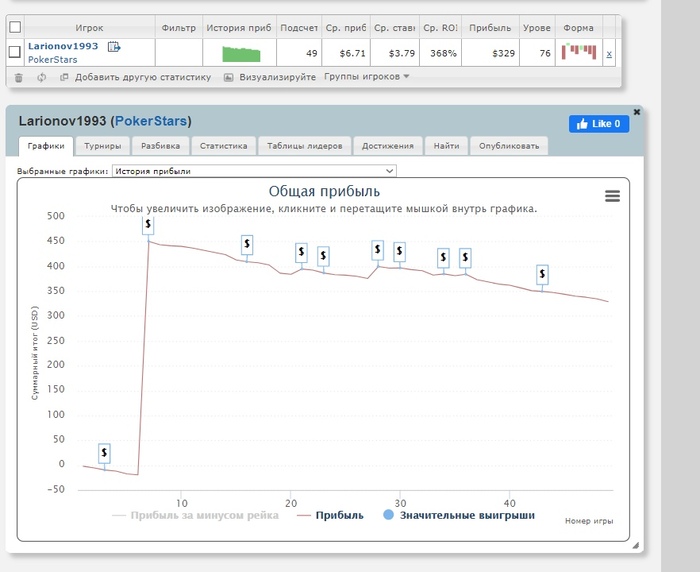Click the $ marker near game 43

(x=542, y=274)
